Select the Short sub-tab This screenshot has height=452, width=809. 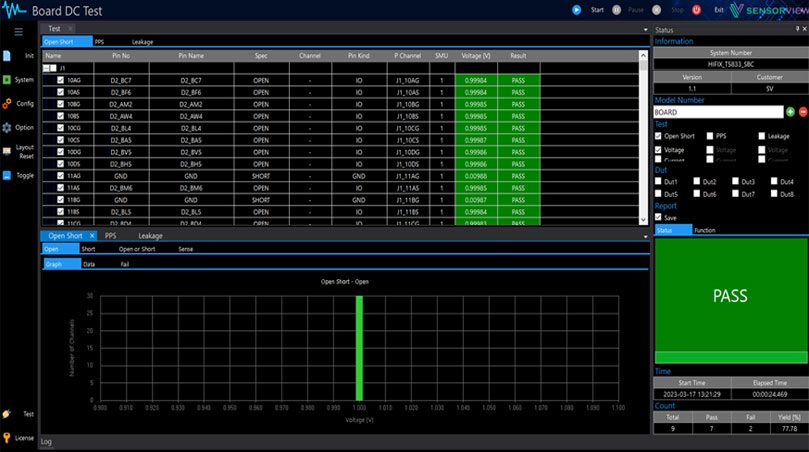click(x=88, y=249)
